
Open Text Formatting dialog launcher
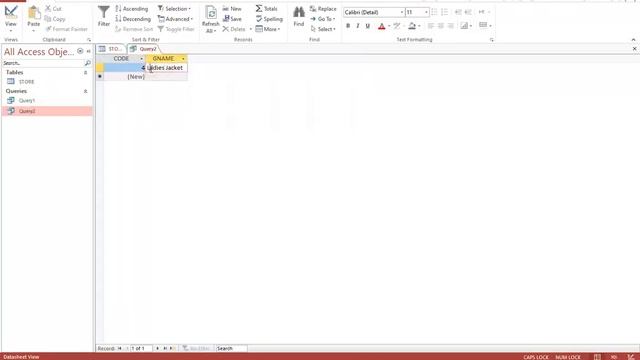tap(491, 40)
